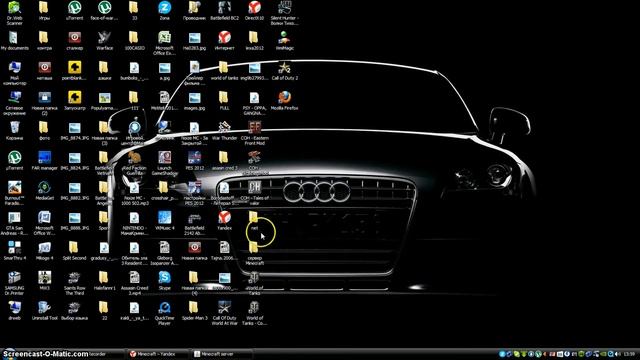Open the QuickTime Player shortcut
Screen dimensions: 640x360
(164, 313)
